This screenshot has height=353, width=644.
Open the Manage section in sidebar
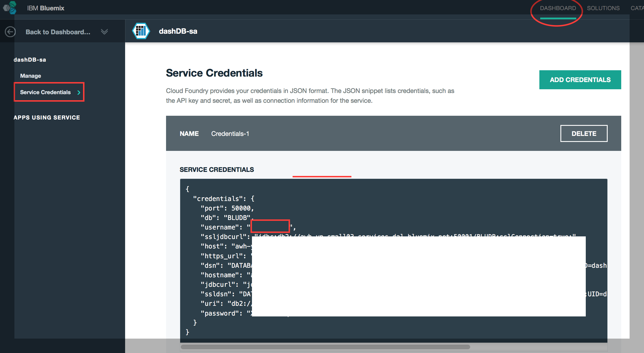(30, 75)
